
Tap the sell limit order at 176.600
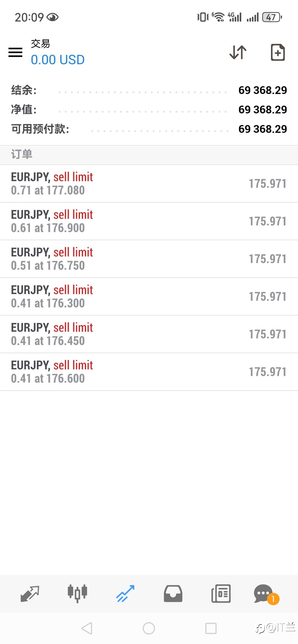149,372
